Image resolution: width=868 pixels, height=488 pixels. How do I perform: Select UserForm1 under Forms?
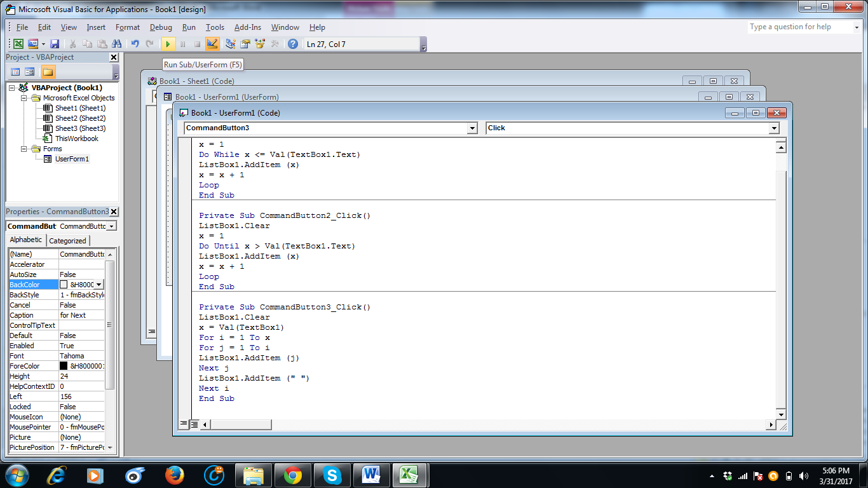click(72, 159)
